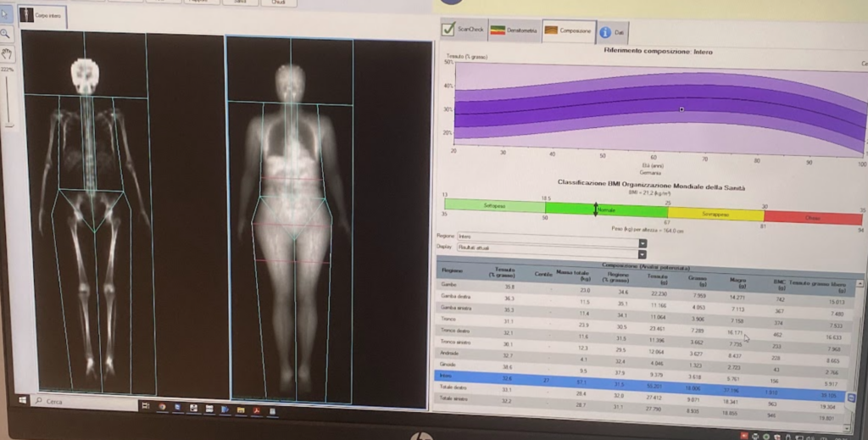Click the red Obeso BMI segment
868x440 pixels.
[x=813, y=218]
